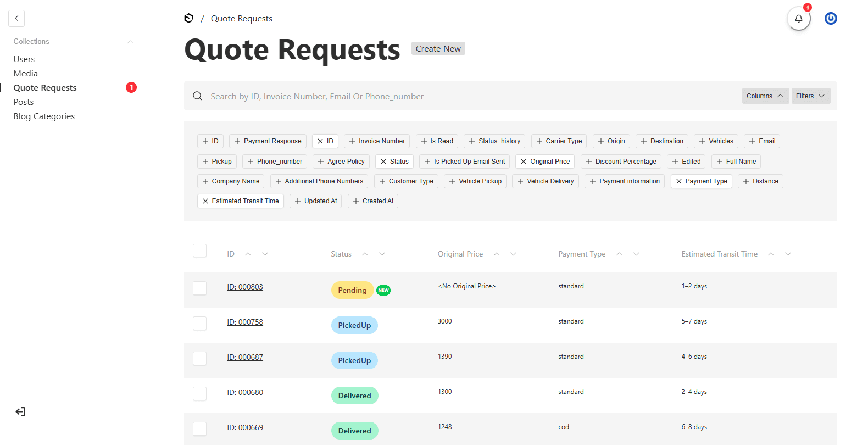Open the blue account avatar icon

click(831, 18)
